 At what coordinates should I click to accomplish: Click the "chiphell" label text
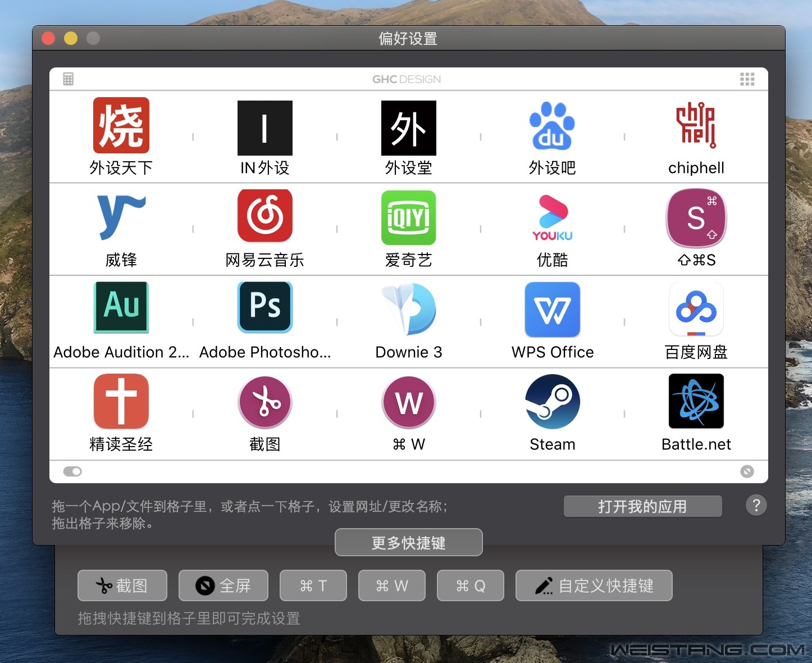pos(696,168)
